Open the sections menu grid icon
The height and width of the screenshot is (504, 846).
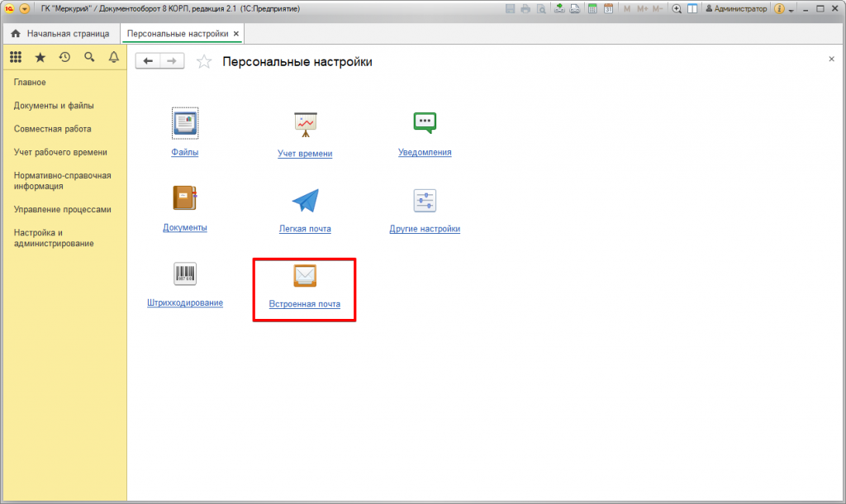16,57
